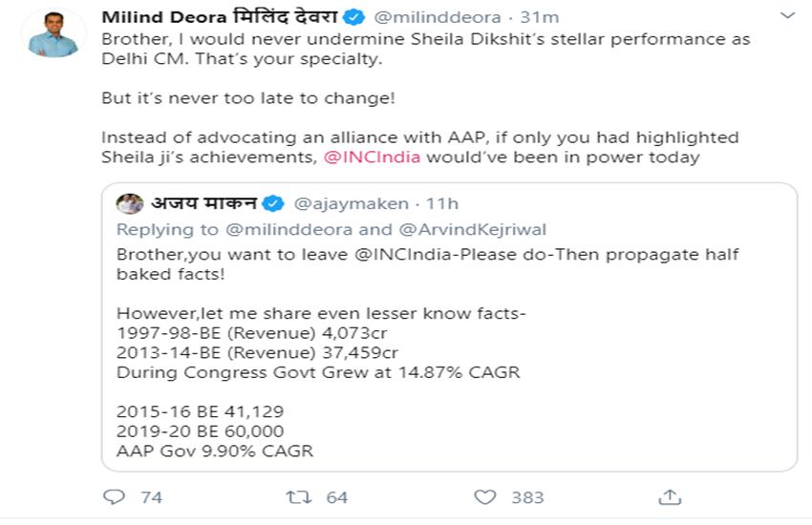The height and width of the screenshot is (525, 812).
Task: Retweet this tweet via the retweet icon
Action: [299, 496]
